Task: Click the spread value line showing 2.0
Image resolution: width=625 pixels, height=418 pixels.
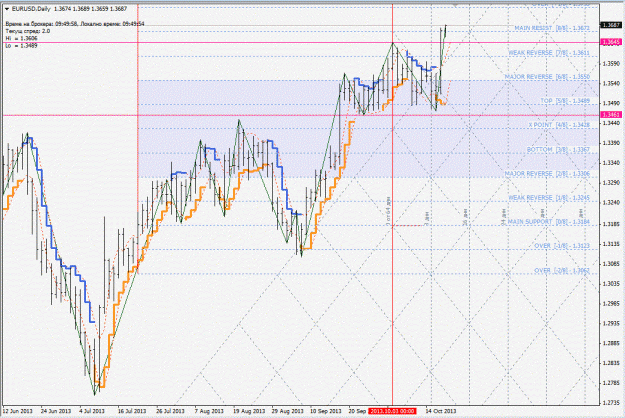Action: click(x=28, y=31)
